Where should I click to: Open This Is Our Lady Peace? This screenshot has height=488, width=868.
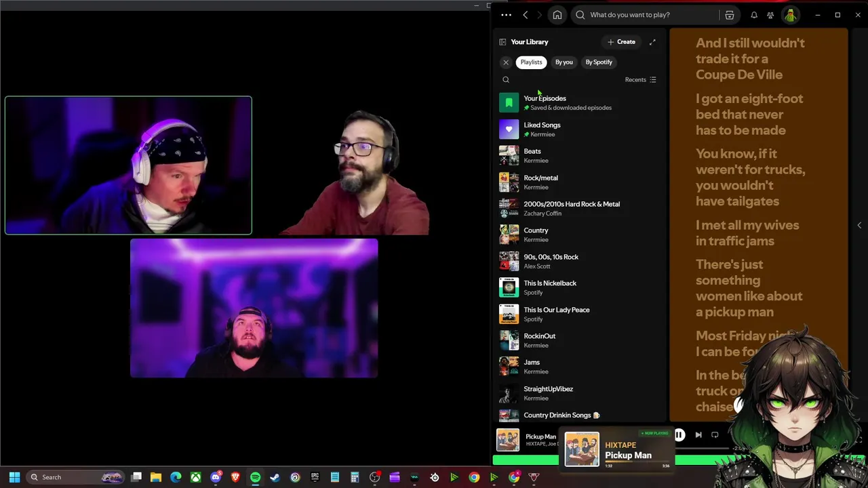[578, 314]
